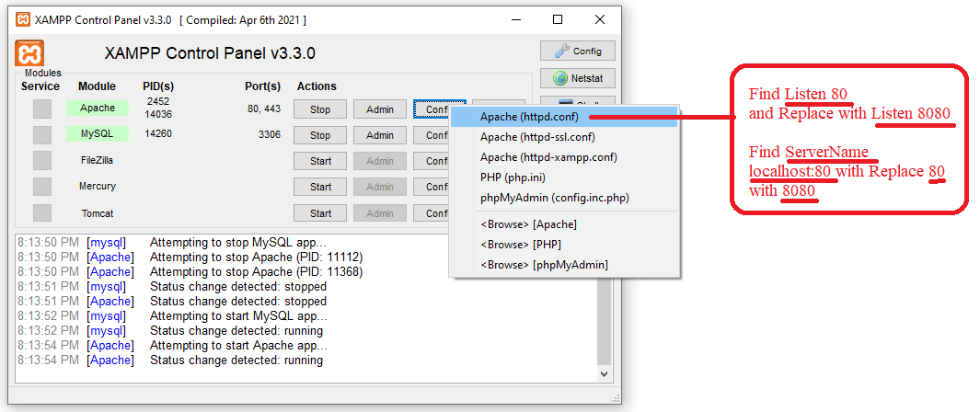Toggle the MySQL service checkbox
980x412 pixels.
pos(42,135)
